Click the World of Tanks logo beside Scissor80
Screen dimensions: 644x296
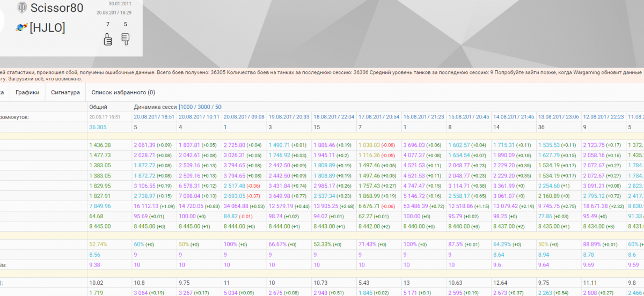coord(22,8)
